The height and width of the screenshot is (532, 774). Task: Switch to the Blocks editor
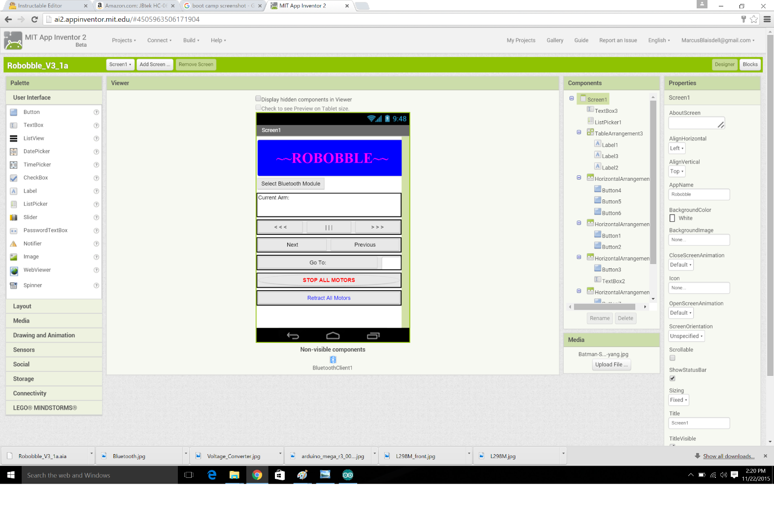[x=750, y=65]
